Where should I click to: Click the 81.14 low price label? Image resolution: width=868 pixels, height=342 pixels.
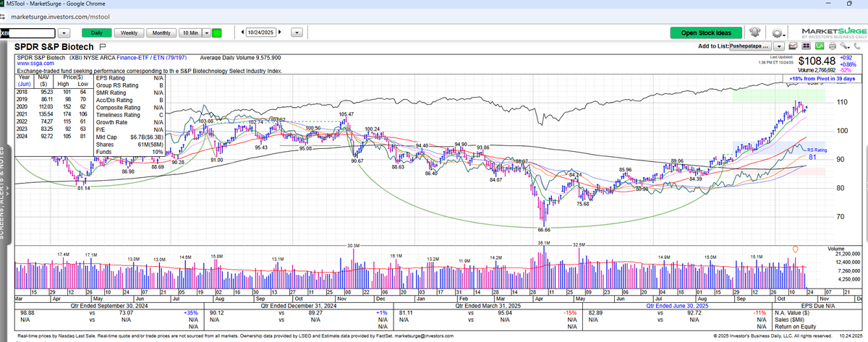(83, 187)
